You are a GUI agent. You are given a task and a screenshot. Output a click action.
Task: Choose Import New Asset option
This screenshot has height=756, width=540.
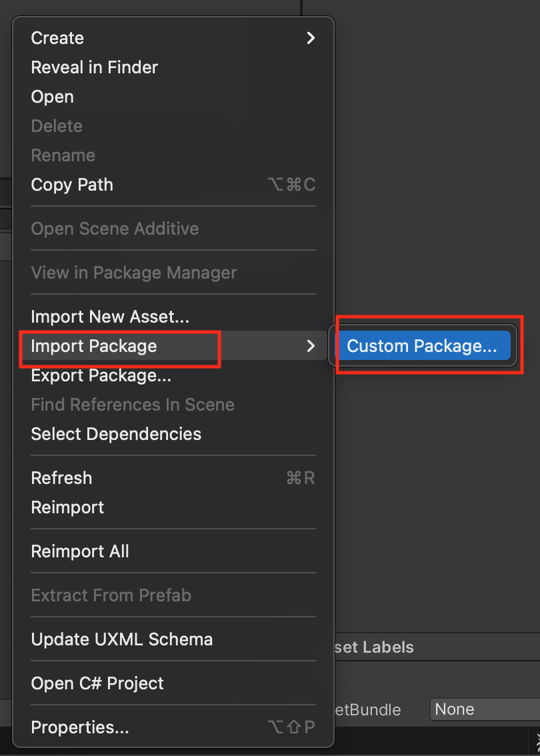tap(110, 317)
